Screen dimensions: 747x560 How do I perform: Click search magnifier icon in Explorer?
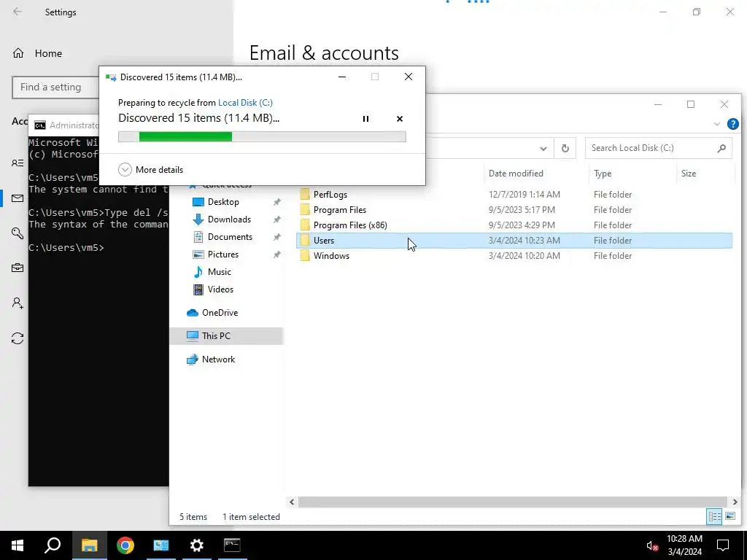pyautogui.click(x=721, y=148)
